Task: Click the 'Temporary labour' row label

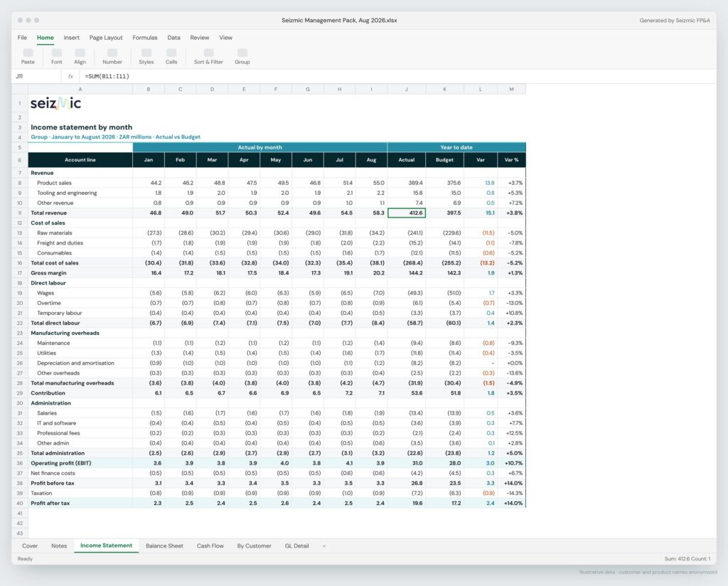Action: coord(60,313)
